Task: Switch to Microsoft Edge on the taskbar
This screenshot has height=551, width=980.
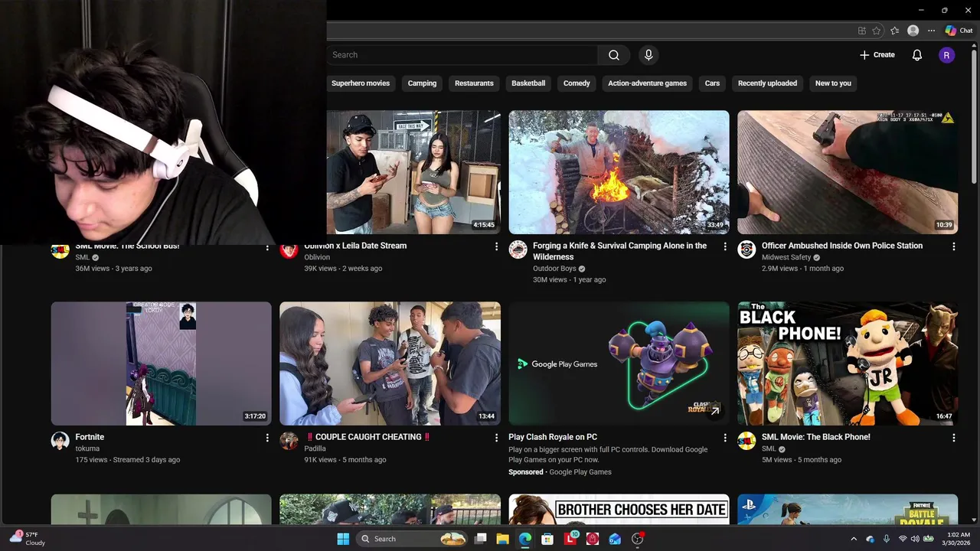Action: coord(525,539)
